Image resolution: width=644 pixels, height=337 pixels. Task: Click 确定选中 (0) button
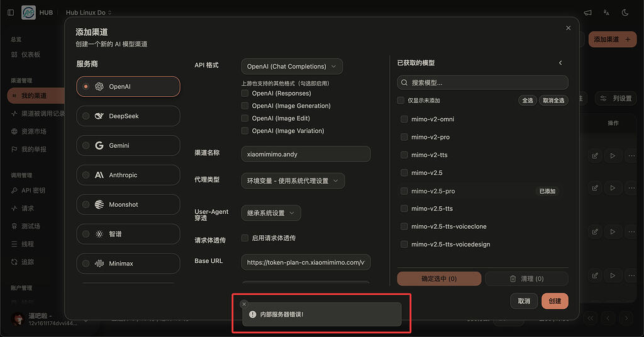(439, 279)
